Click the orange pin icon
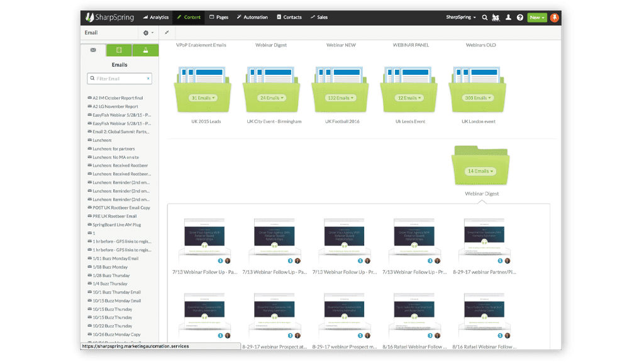This screenshot has width=644, height=362. pyautogui.click(x=555, y=18)
